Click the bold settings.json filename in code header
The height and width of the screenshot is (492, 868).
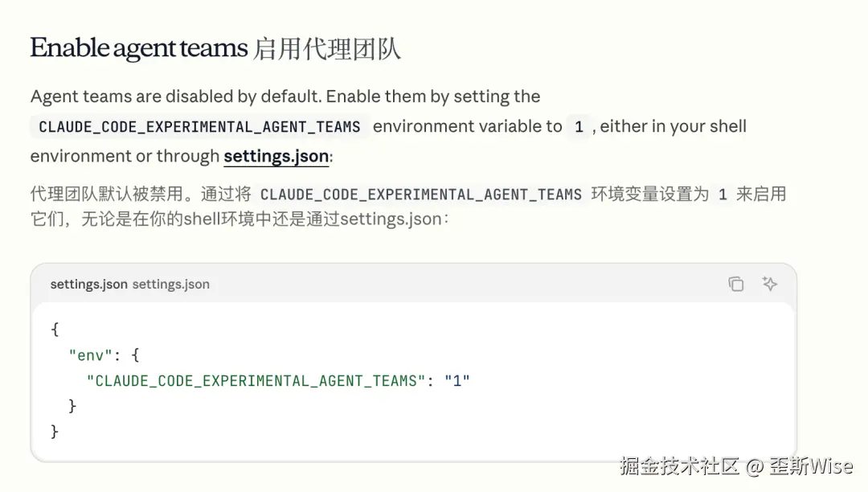(x=88, y=284)
